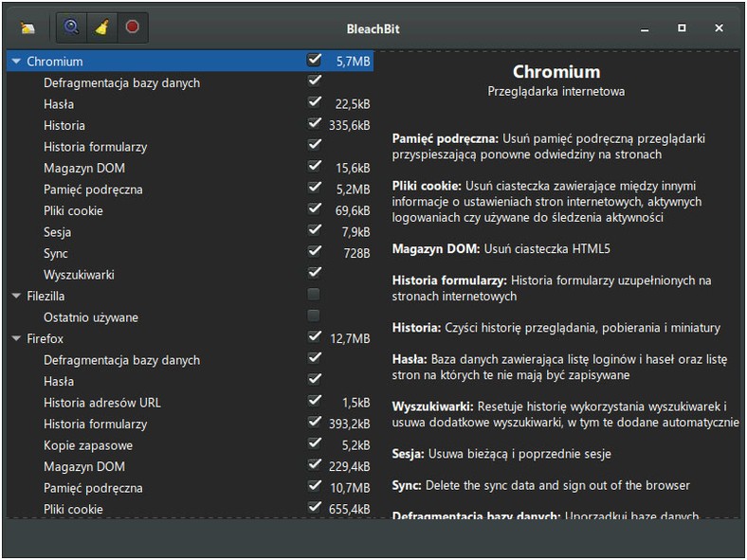Toggle the Firefox Magazyn DOM checkbox
The width and height of the screenshot is (747, 560).
point(314,466)
